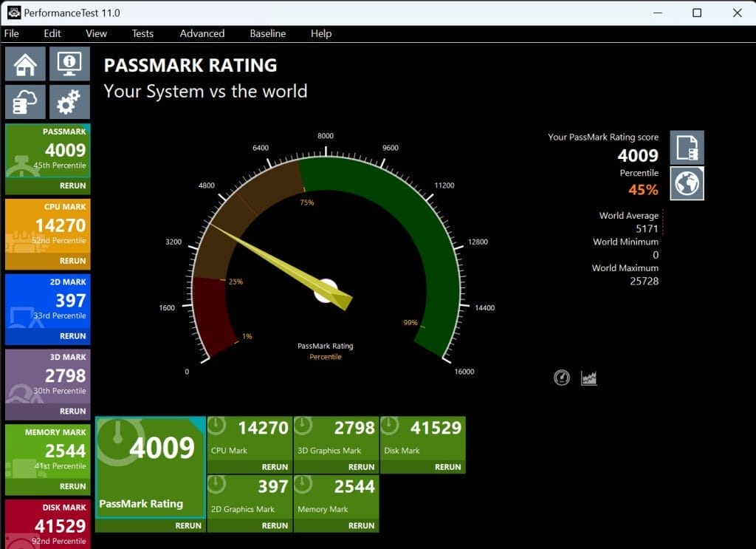Open the Tests menu
Image resolution: width=756 pixels, height=549 pixels.
tap(142, 33)
